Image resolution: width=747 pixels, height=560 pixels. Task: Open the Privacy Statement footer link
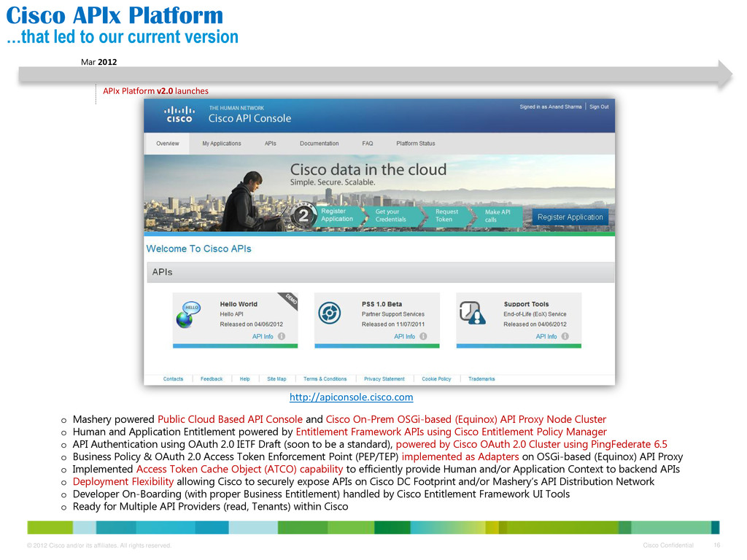pyautogui.click(x=384, y=379)
